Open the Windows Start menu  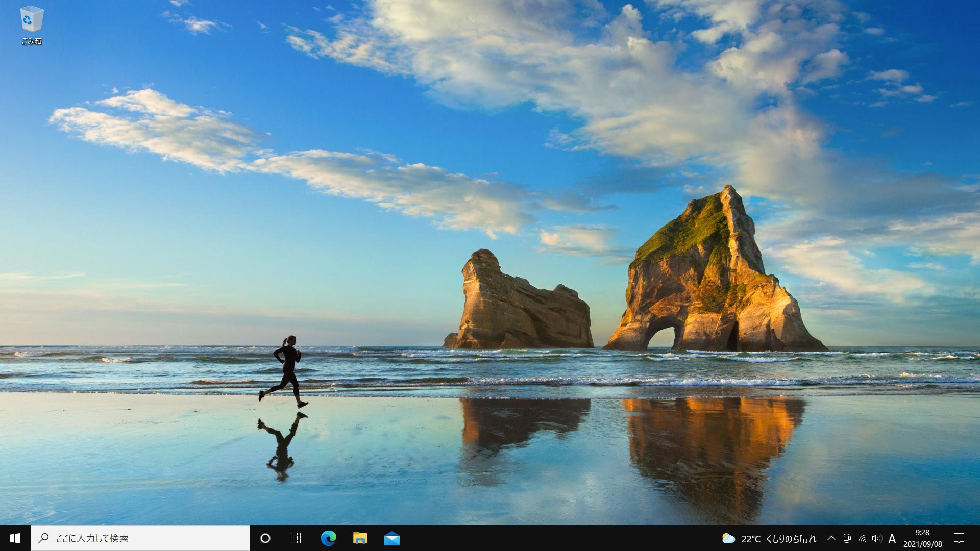(15, 538)
